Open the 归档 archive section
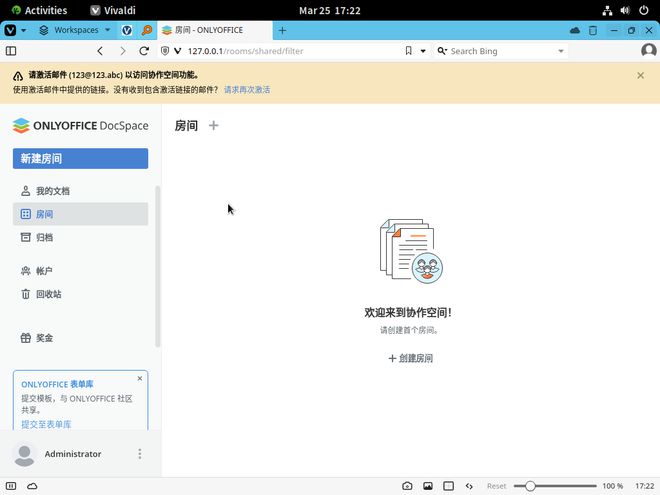This screenshot has height=495, width=660. tap(44, 238)
